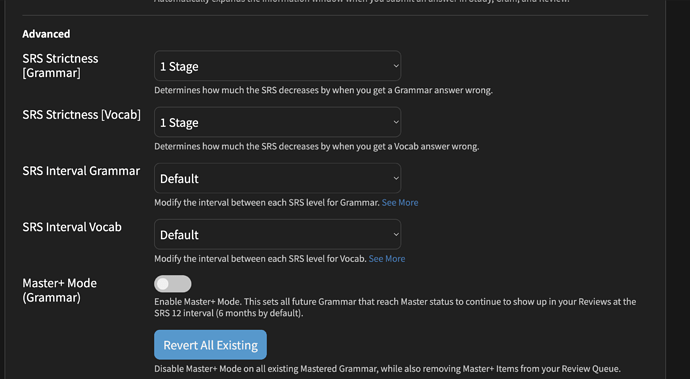Open the SRS Interval Grammar dropdown
This screenshot has width=690, height=379.
277,178
